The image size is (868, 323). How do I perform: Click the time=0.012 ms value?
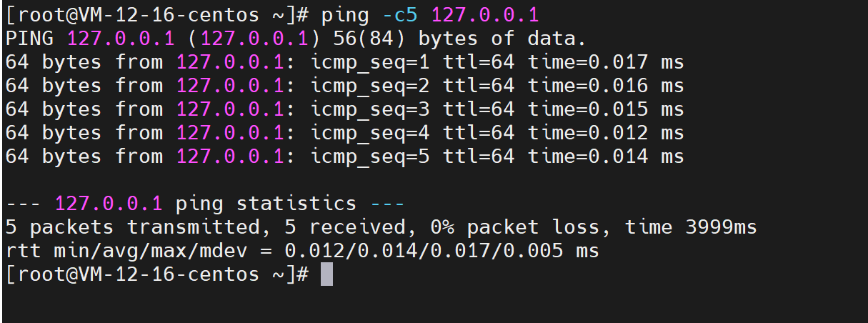coord(606,133)
